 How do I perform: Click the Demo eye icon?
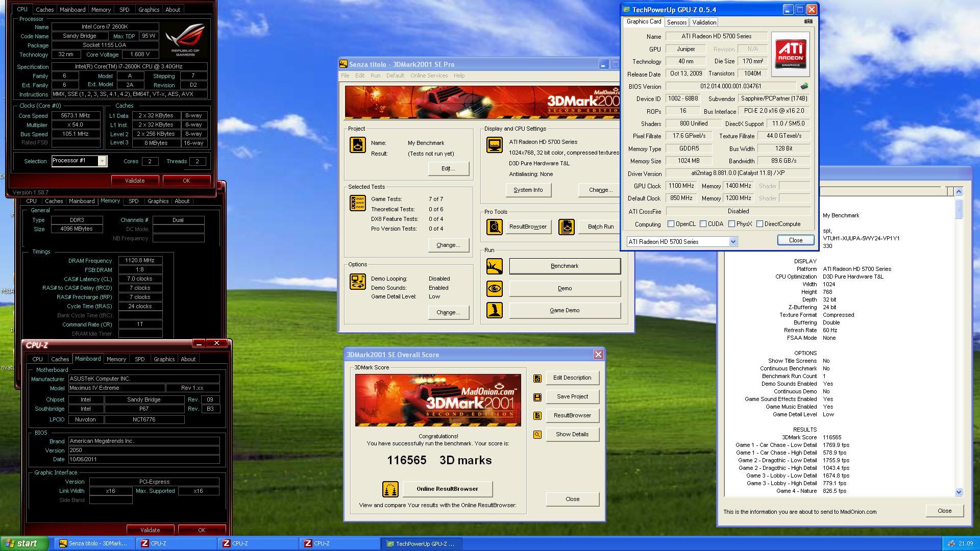(x=494, y=289)
